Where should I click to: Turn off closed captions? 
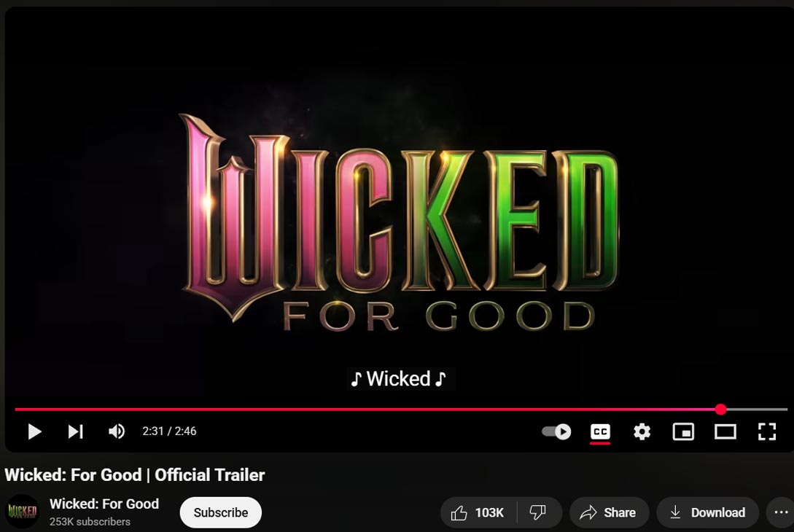600,431
